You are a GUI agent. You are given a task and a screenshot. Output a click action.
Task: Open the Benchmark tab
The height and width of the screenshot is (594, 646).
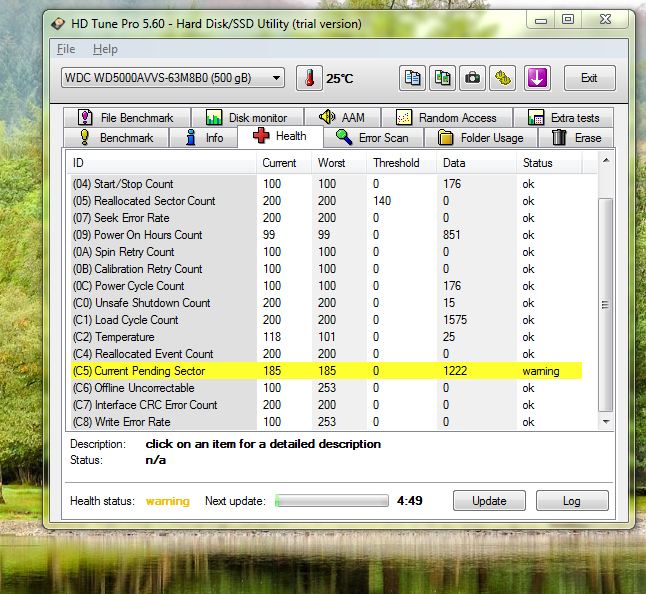[116, 138]
